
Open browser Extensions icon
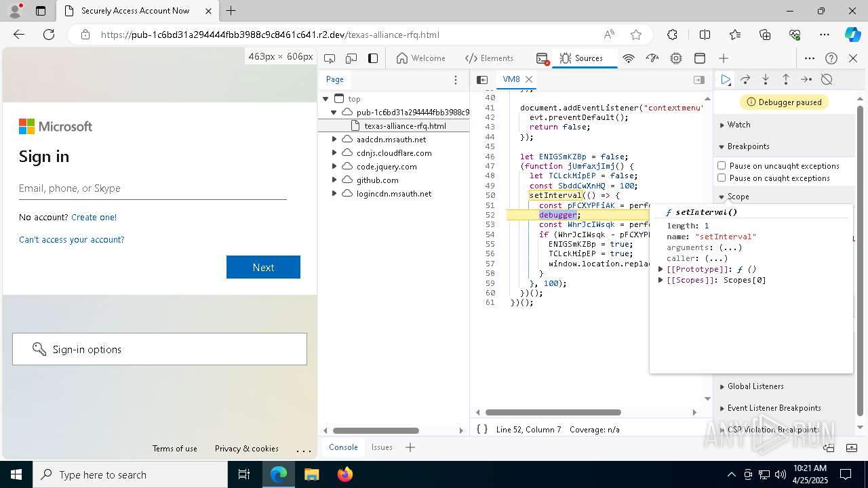coord(672,35)
